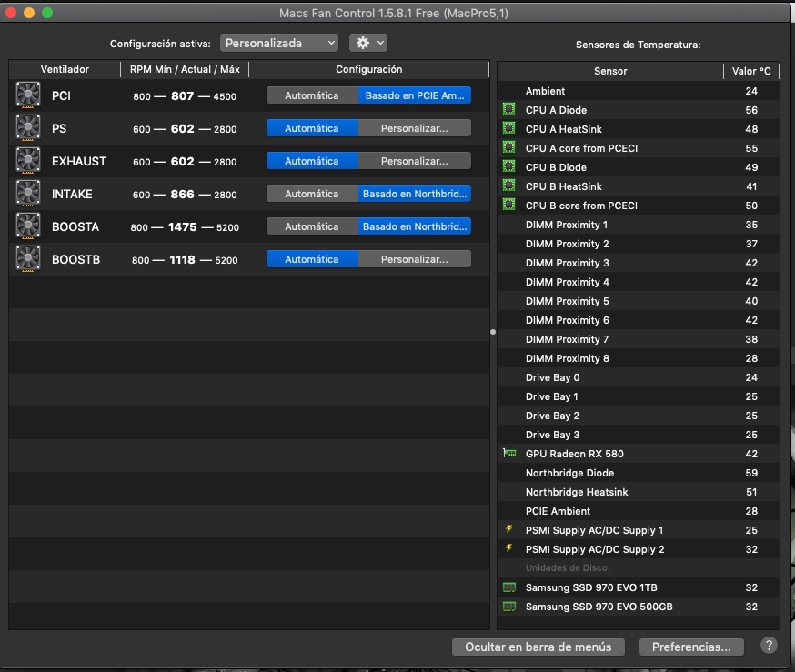795x672 pixels.
Task: Click the PCI fan icon
Action: pyautogui.click(x=29, y=95)
